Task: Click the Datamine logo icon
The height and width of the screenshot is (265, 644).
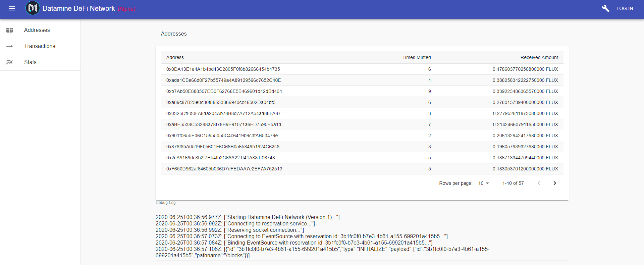Action: click(33, 8)
